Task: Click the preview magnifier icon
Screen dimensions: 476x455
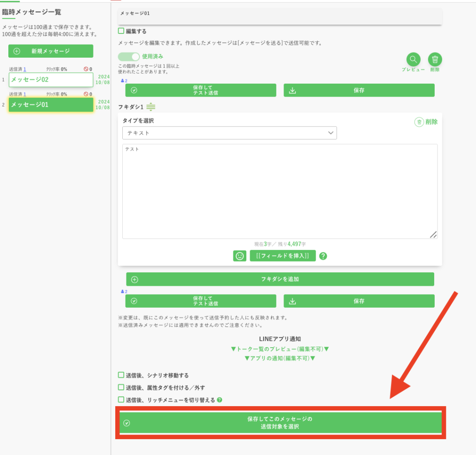Action: pos(413,59)
